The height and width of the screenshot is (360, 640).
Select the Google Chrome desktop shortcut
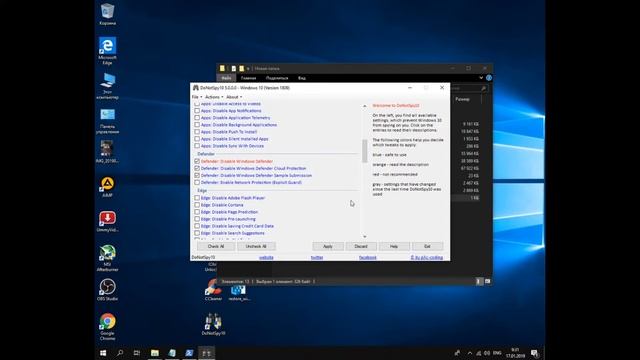tap(107, 327)
